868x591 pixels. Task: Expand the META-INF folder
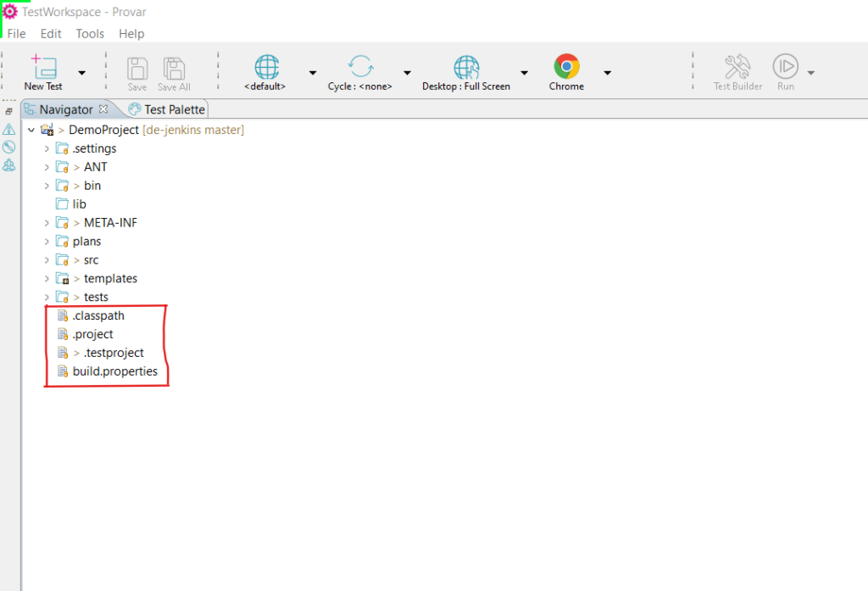(x=47, y=223)
